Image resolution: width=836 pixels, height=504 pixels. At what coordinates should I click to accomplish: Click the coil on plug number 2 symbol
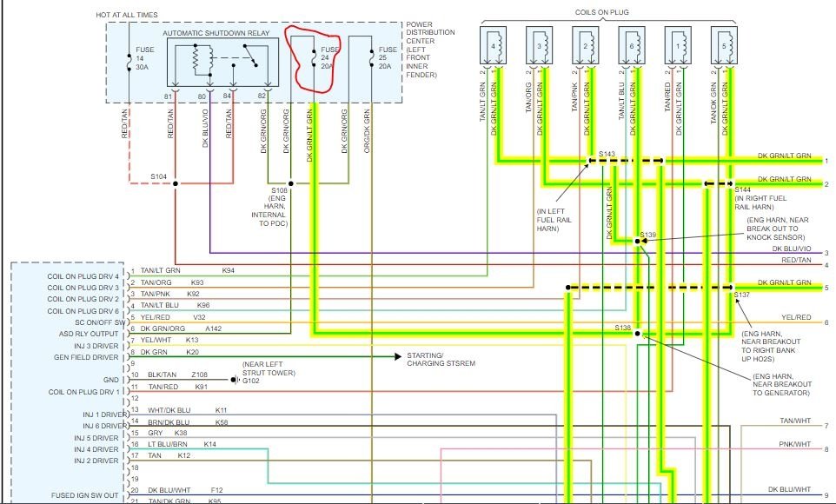pyautogui.click(x=586, y=46)
